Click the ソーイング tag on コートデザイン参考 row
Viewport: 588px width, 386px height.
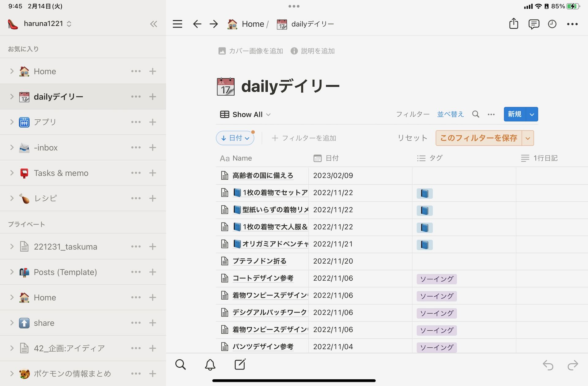(x=437, y=279)
